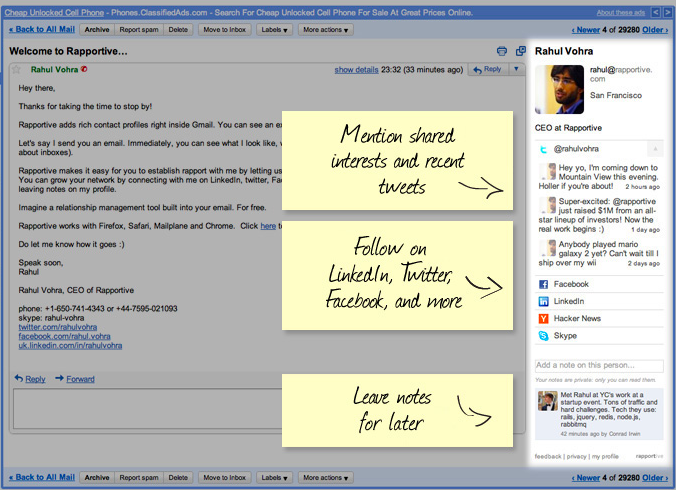Open the reply options dropdown arrow
Image resolution: width=676 pixels, height=490 pixels.
coord(516,69)
